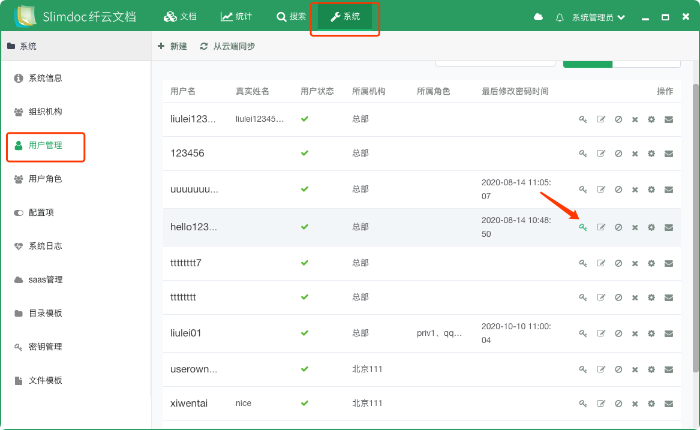Select 用户管理 in the sidebar
Image resolution: width=700 pixels, height=430 pixels.
[46, 145]
